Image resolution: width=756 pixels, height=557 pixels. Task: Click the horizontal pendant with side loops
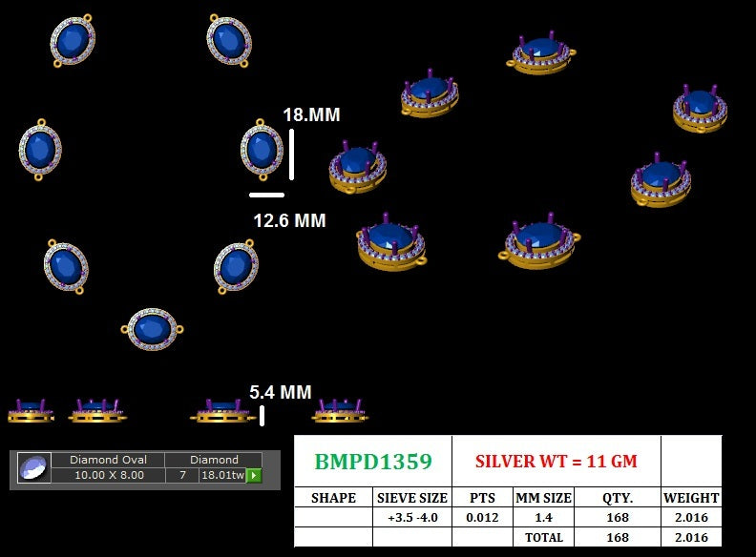[x=152, y=329]
